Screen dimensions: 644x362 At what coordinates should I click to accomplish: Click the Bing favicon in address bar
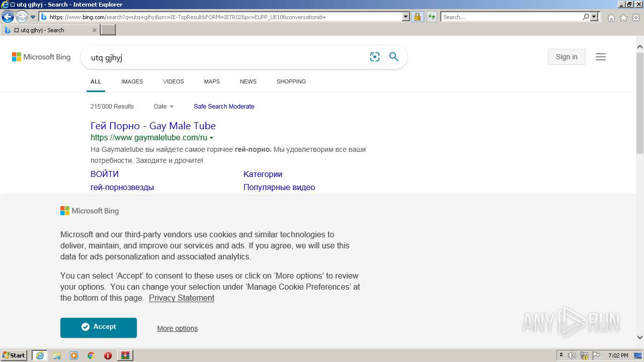click(x=44, y=17)
